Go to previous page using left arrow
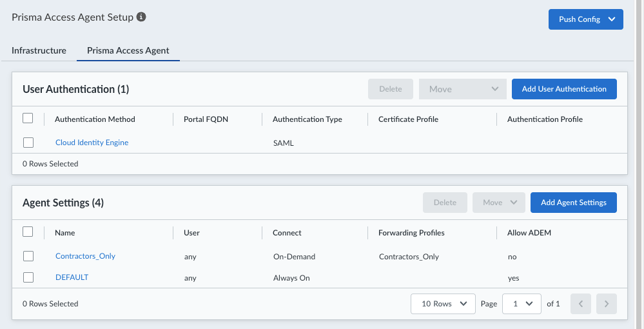The height and width of the screenshot is (329, 644). tap(581, 304)
